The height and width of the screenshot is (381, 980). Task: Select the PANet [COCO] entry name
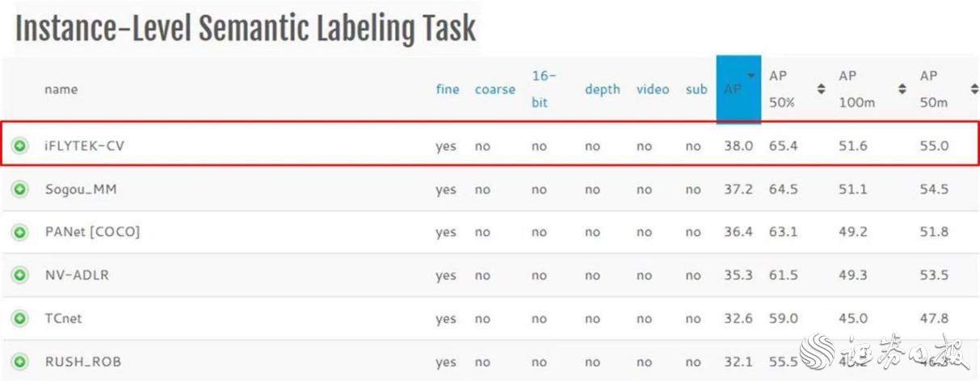(x=92, y=232)
